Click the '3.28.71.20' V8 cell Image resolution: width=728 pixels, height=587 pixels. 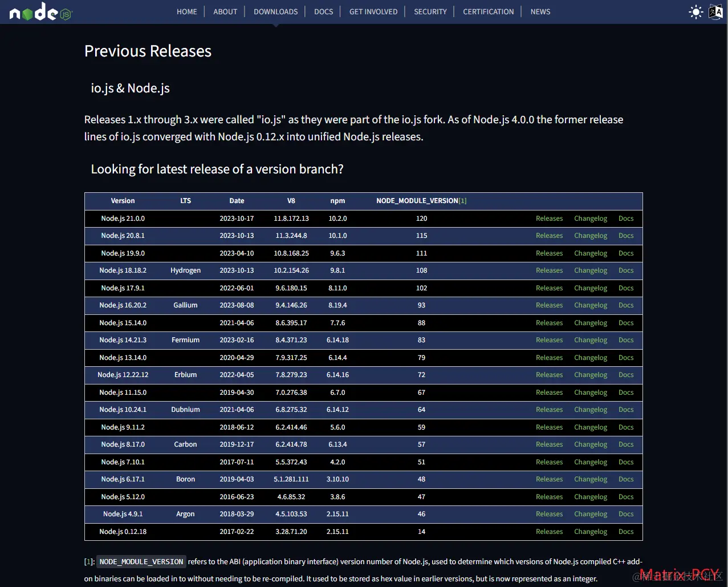[x=291, y=532]
